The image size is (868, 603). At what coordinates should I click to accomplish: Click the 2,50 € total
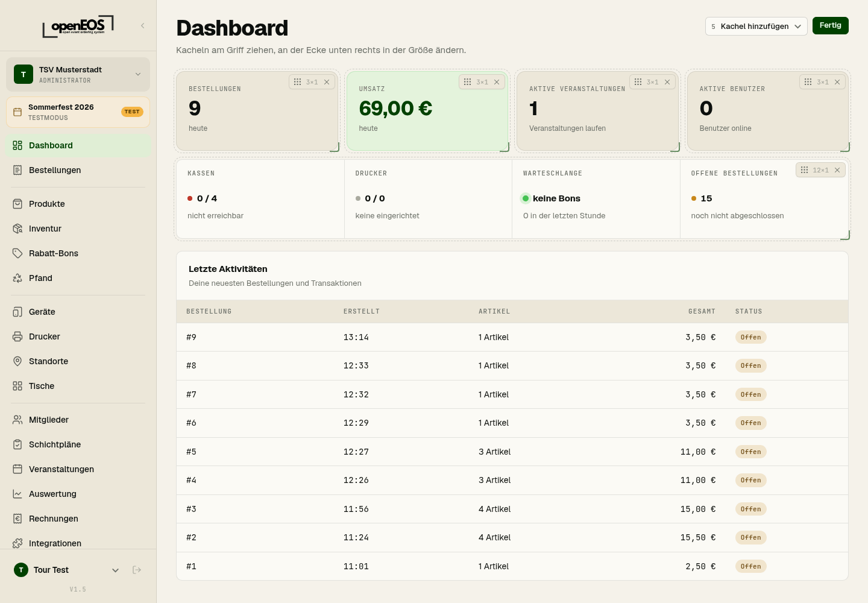click(x=700, y=566)
